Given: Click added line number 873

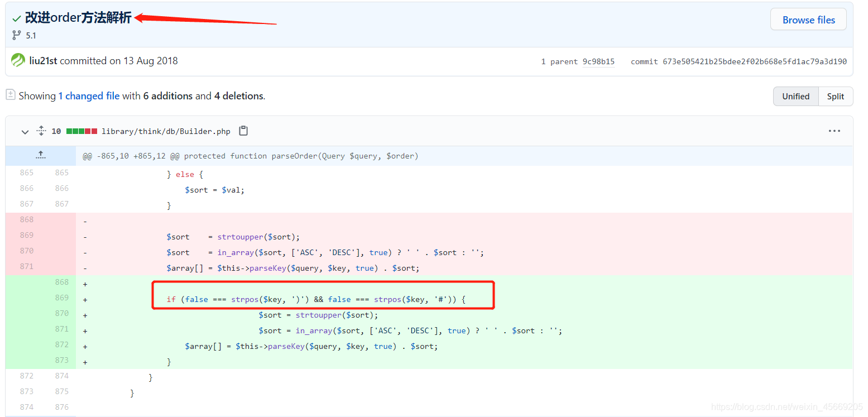Looking at the screenshot, I should click(62, 360).
